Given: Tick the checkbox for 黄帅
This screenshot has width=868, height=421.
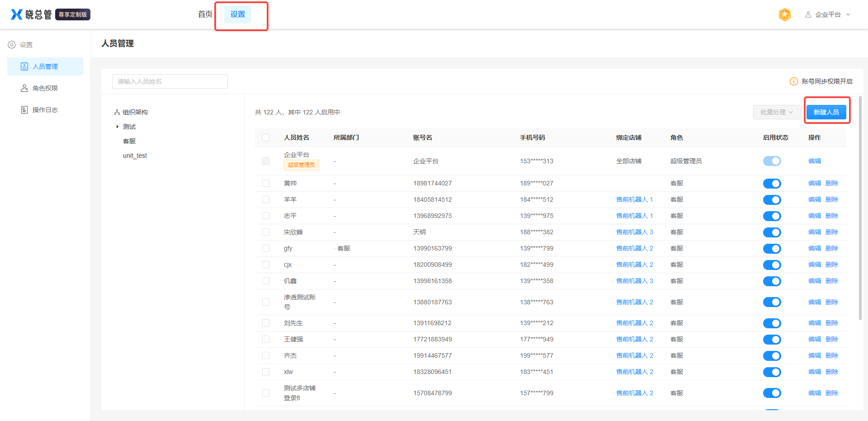Looking at the screenshot, I should 266,183.
